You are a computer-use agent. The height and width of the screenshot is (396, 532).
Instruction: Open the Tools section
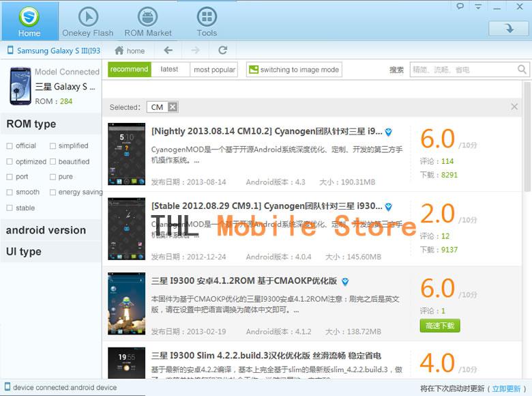tap(207, 21)
